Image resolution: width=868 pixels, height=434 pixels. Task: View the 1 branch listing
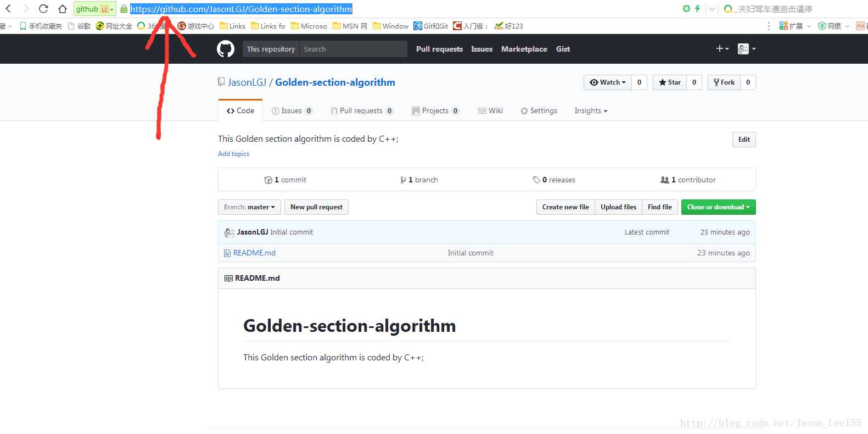click(x=419, y=180)
